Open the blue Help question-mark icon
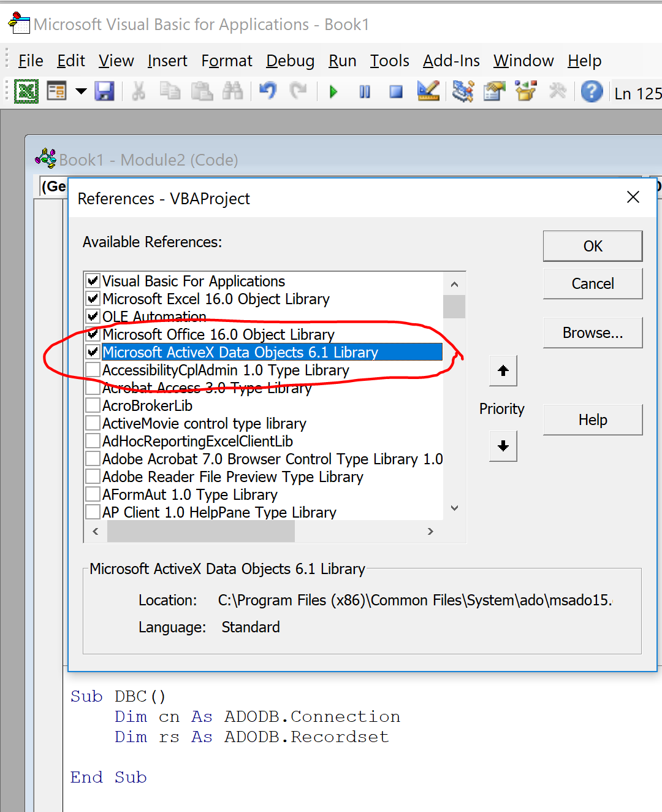The height and width of the screenshot is (812, 662). click(x=592, y=92)
